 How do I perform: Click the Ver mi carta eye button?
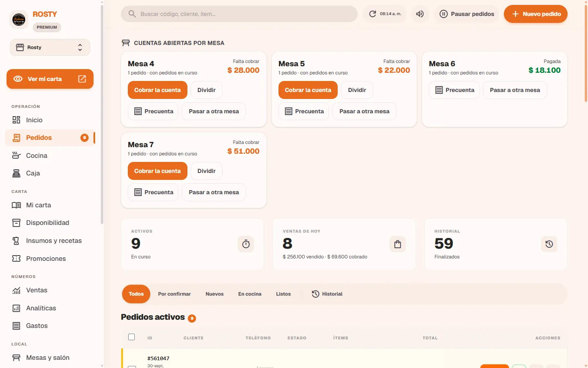pos(50,79)
